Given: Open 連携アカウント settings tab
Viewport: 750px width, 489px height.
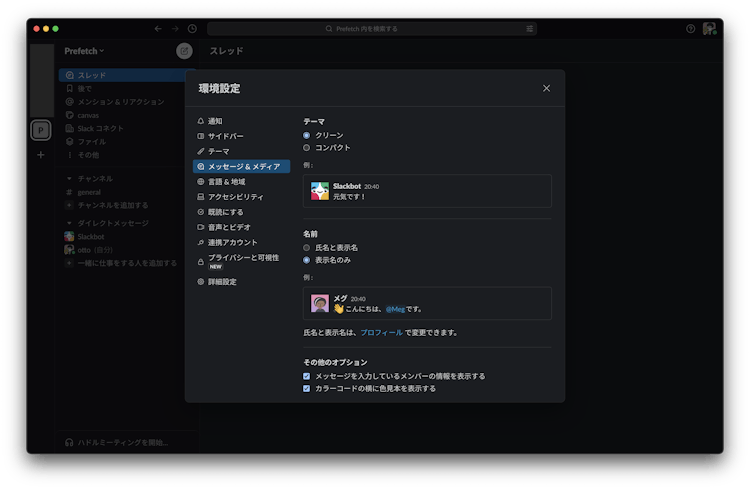Looking at the screenshot, I should (242, 243).
